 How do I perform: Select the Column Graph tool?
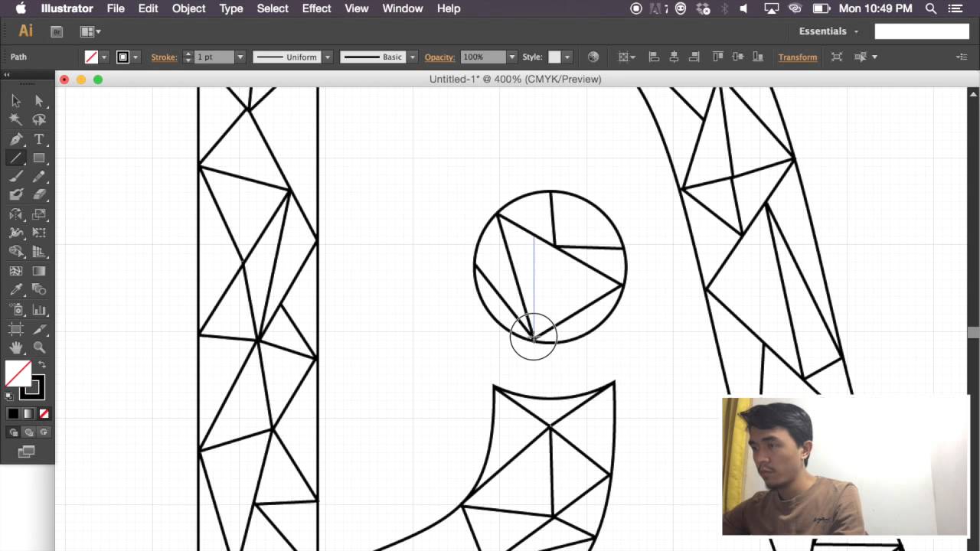tap(39, 309)
